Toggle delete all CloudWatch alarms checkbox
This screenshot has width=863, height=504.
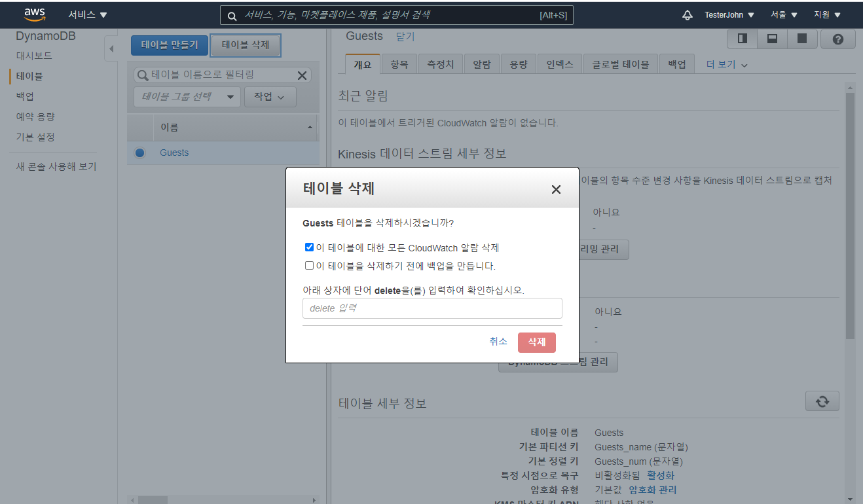tap(309, 247)
